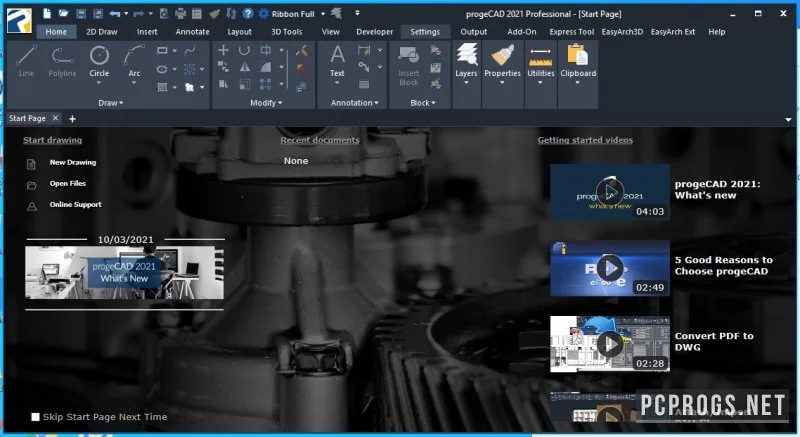Click the Hatch tool icon
This screenshot has height=437, width=800.
click(162, 87)
